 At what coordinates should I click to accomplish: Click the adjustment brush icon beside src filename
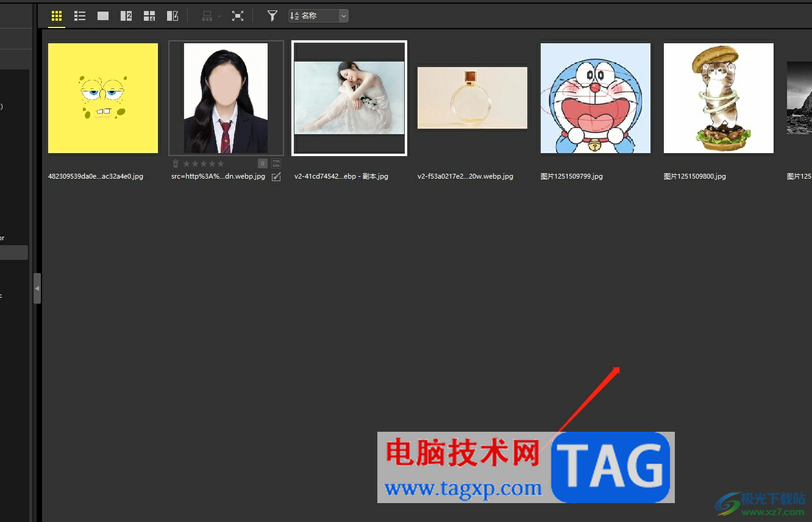276,177
